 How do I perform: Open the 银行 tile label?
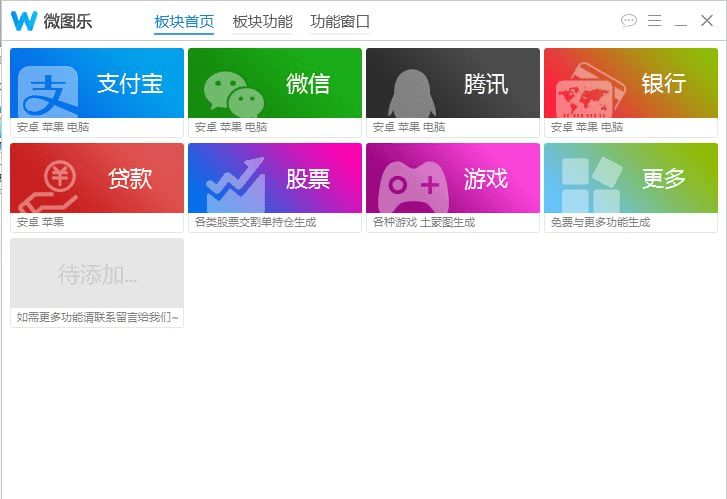664,84
